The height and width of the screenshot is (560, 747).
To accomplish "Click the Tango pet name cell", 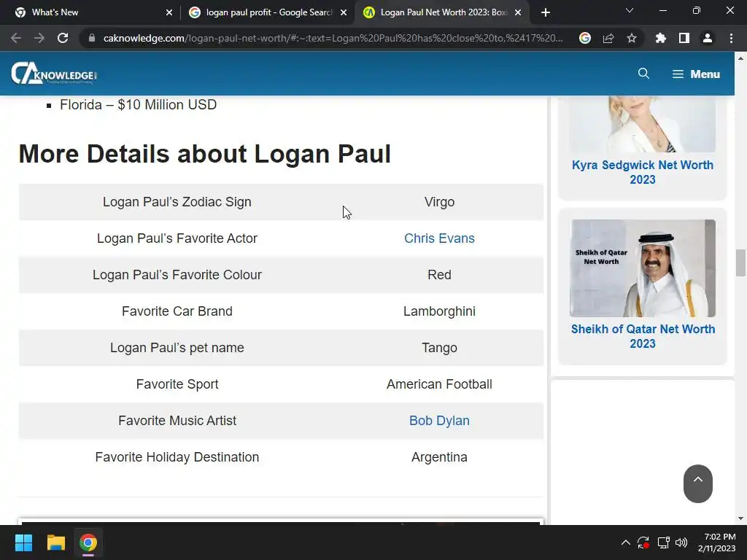I will point(439,348).
